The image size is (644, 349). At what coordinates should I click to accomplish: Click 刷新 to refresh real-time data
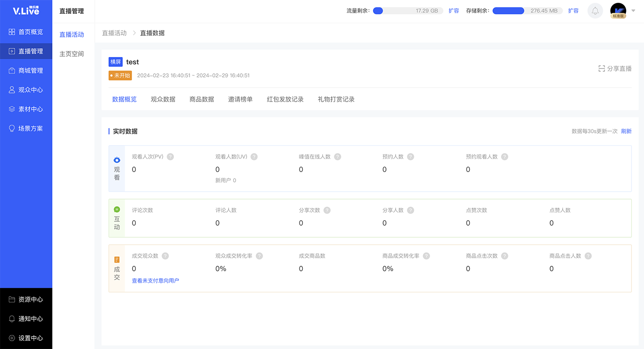pyautogui.click(x=626, y=132)
